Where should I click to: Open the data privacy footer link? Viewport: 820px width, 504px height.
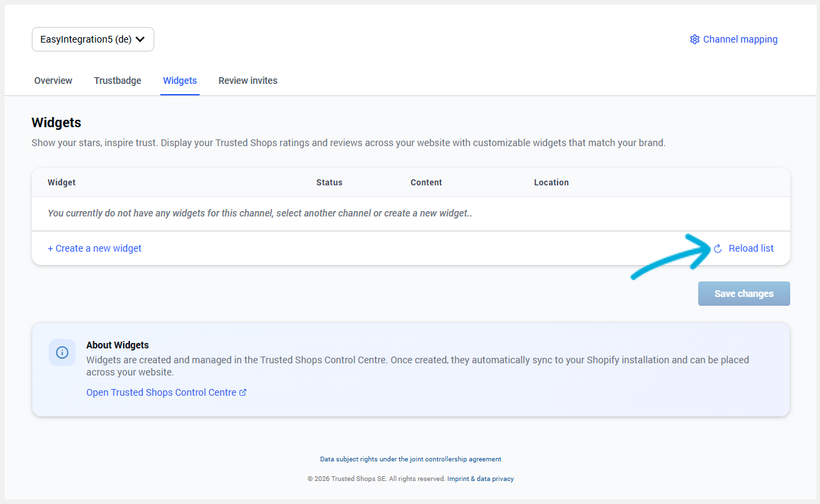click(495, 479)
